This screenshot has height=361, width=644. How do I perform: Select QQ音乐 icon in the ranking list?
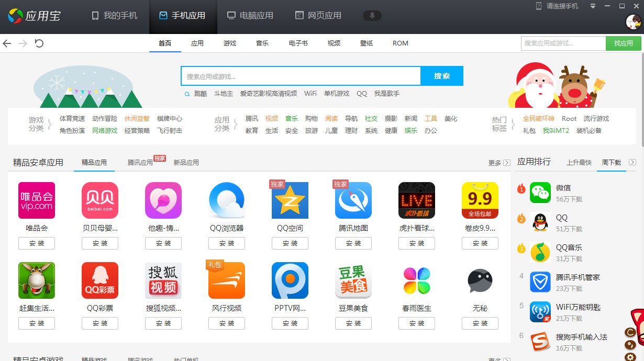540,252
